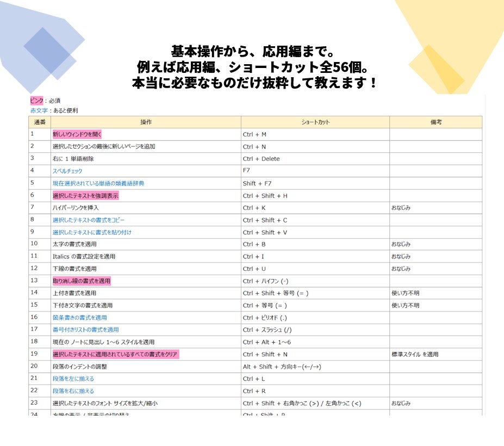This screenshot has height=446, width=504.
Task: Select the shortcut 'Shift + F7'
Action: click(x=257, y=183)
